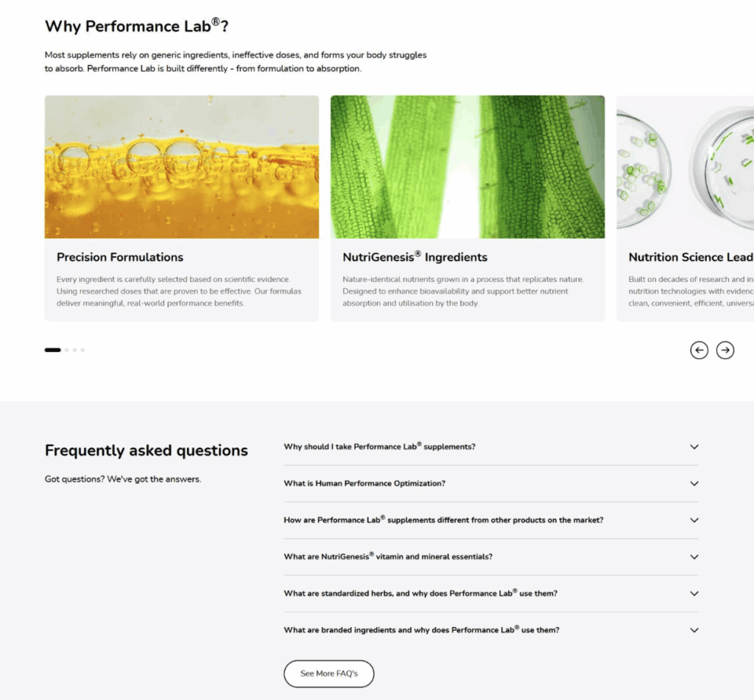Select the fourth carousel pagination dot
This screenshot has height=700, width=754.
point(82,350)
